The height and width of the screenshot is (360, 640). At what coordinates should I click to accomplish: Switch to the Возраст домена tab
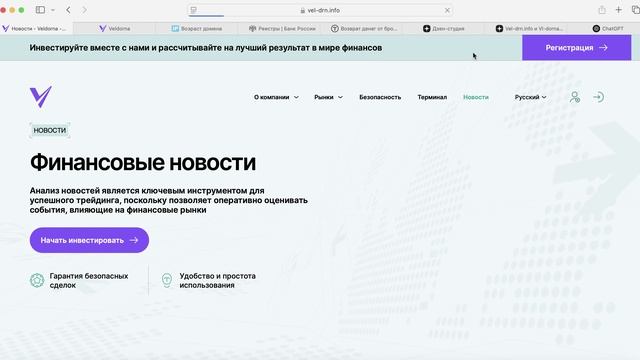coord(197,29)
